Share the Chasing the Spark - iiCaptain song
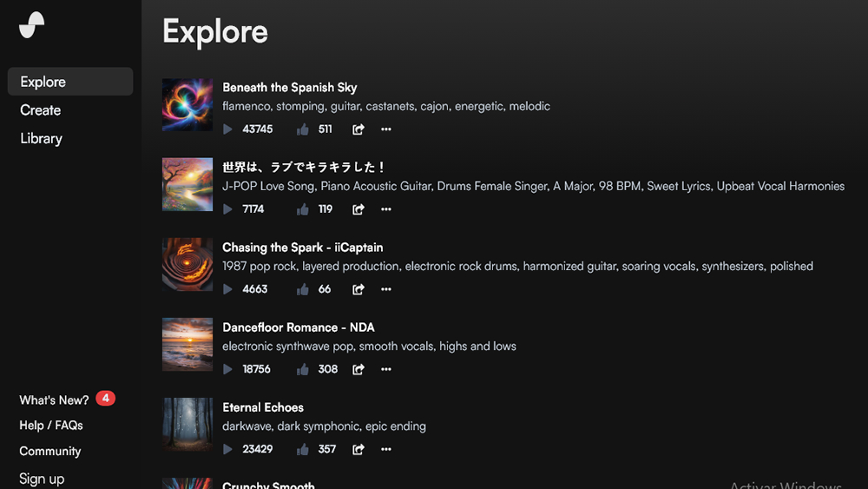This screenshot has width=868, height=489. [x=358, y=289]
